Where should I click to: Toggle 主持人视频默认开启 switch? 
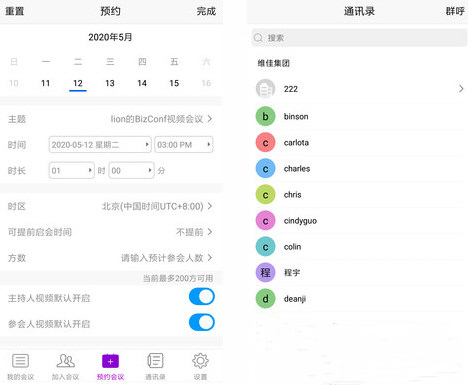[x=202, y=297]
